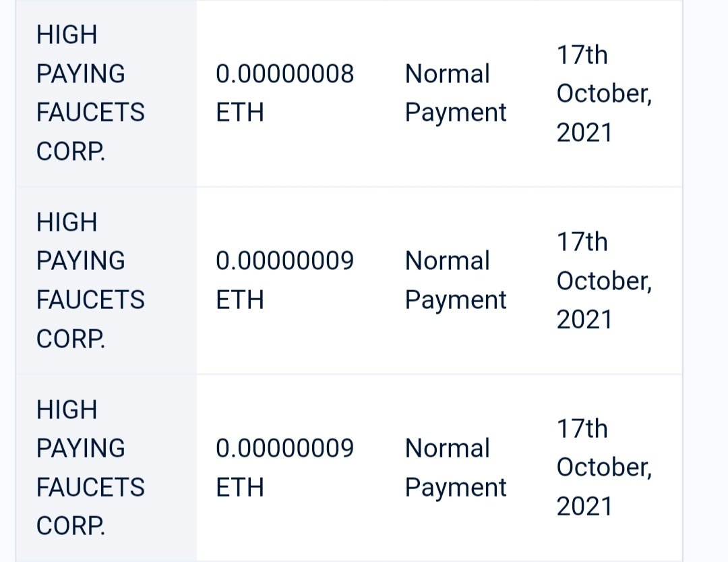Select the 0.00000009 amount in the middle row

click(284, 261)
